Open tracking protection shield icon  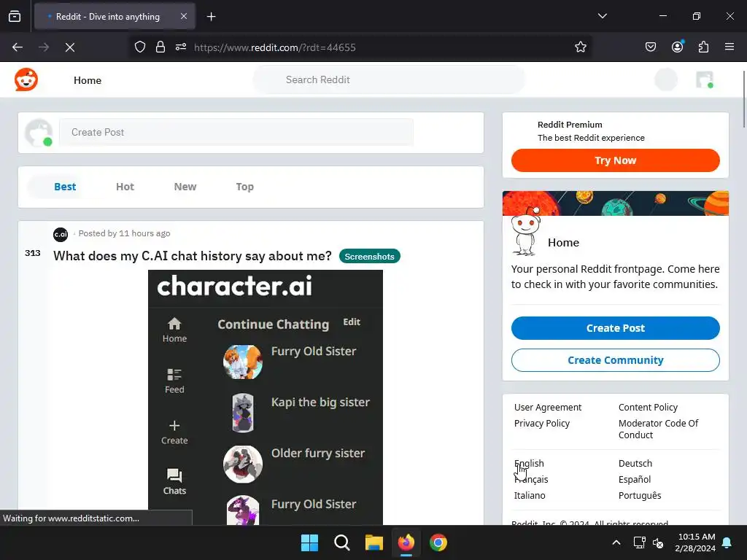pyautogui.click(x=139, y=47)
